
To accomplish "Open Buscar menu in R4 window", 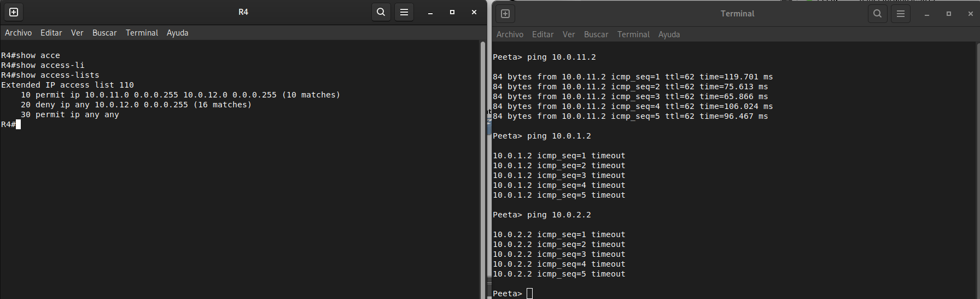I will click(104, 33).
